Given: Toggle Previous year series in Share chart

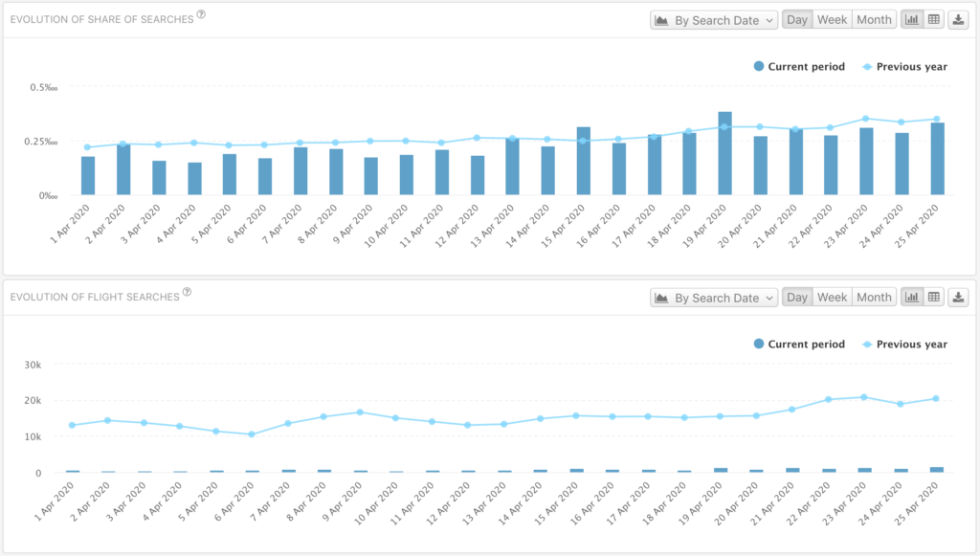Looking at the screenshot, I should [x=904, y=66].
